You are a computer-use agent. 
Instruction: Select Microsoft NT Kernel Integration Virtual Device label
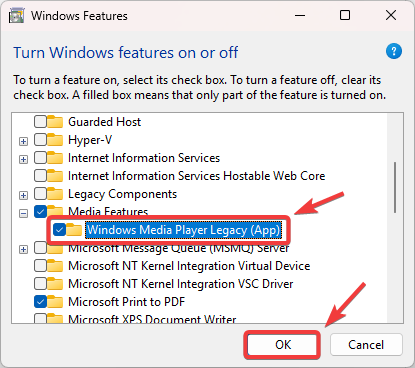(x=189, y=266)
